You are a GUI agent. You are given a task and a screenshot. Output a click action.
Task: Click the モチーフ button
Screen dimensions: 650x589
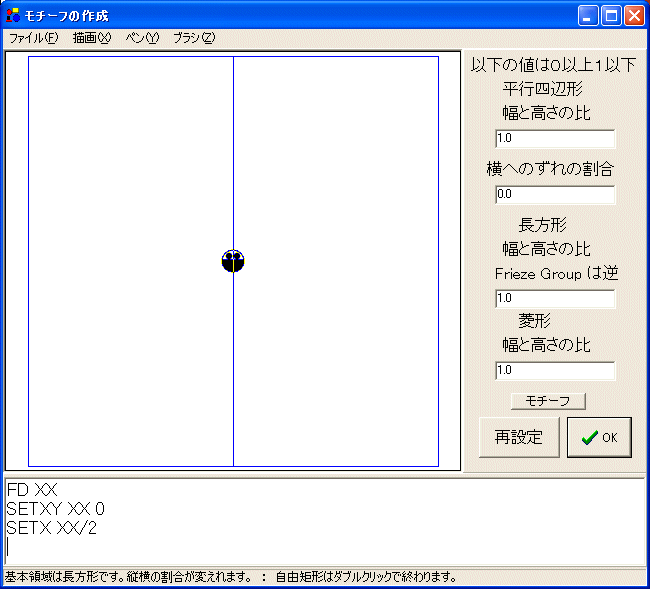pos(548,401)
